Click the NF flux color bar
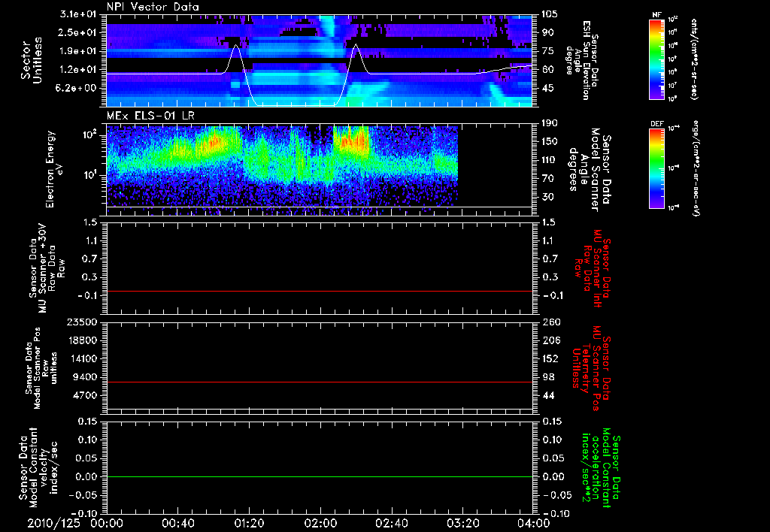770x532 pixels. coord(656,59)
